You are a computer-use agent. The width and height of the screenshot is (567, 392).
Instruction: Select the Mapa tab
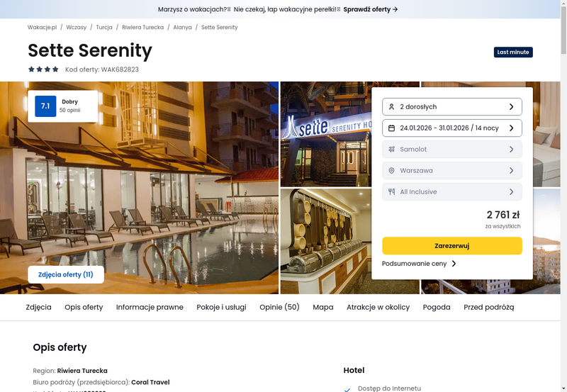pyautogui.click(x=323, y=307)
